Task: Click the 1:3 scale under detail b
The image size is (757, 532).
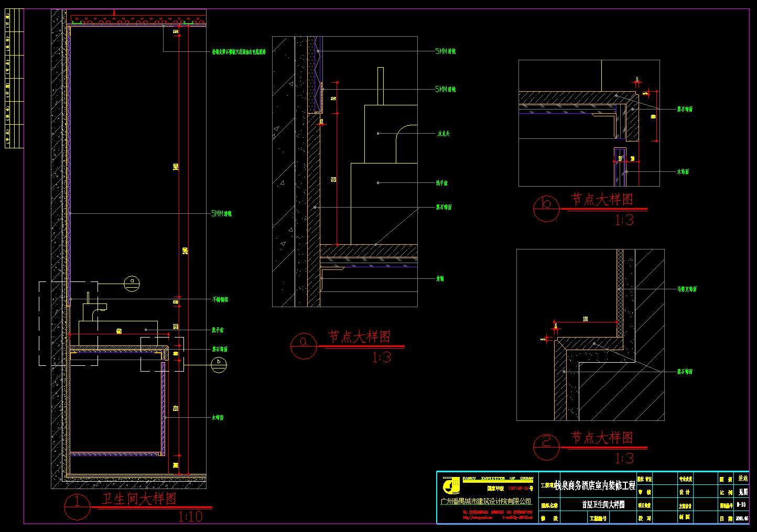Action: pos(624,220)
